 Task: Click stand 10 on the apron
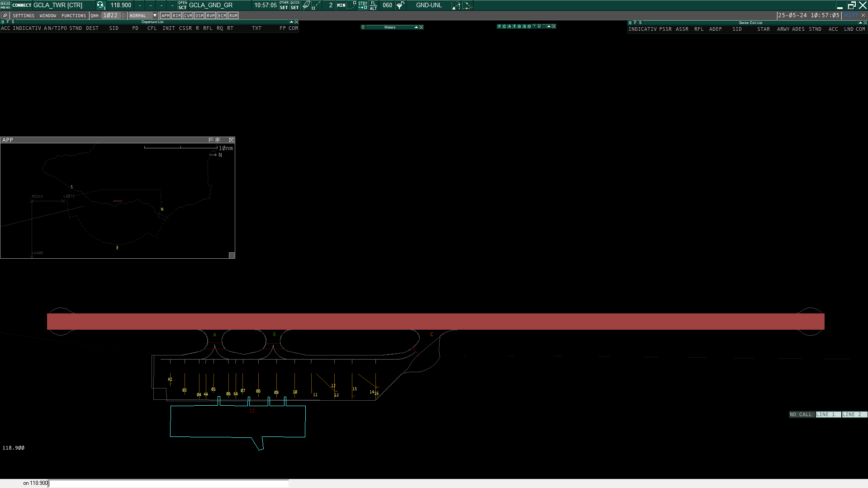(x=295, y=392)
